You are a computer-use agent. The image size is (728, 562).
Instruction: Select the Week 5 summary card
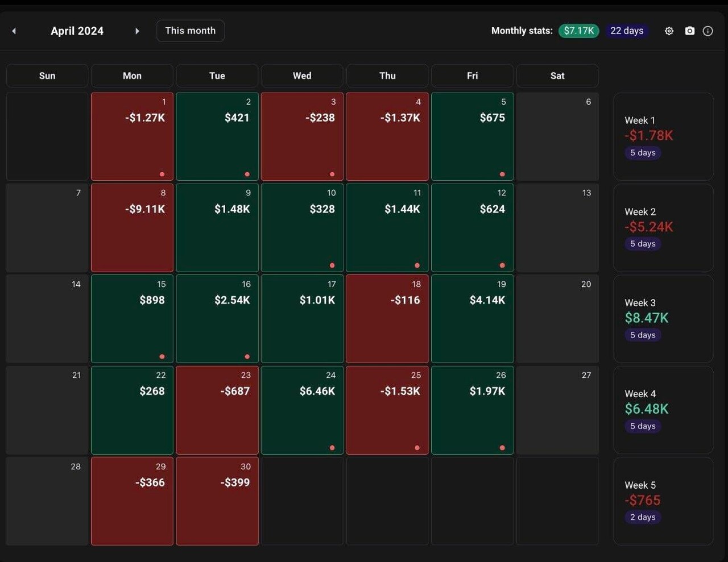coord(663,501)
